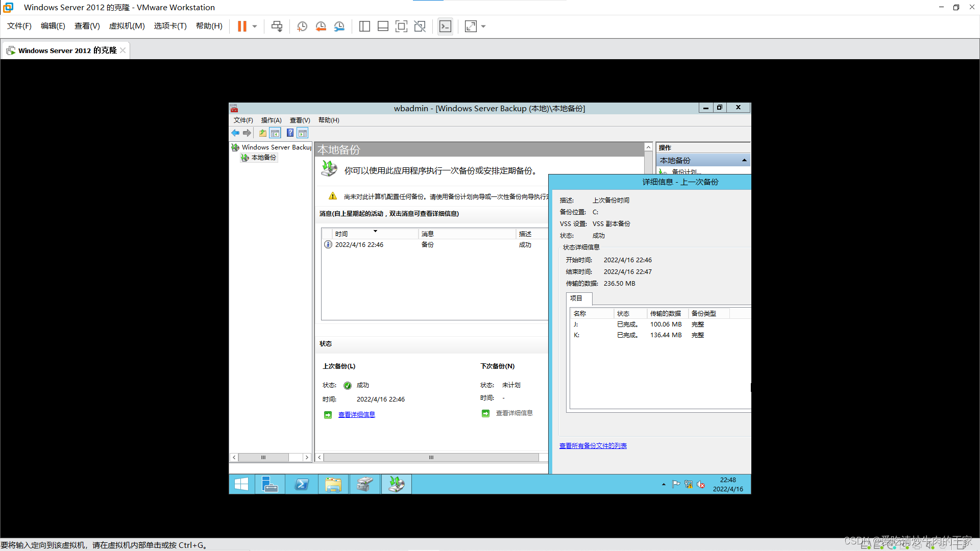Enter full screen mode icon
Image resolution: width=980 pixels, height=551 pixels.
point(401,26)
